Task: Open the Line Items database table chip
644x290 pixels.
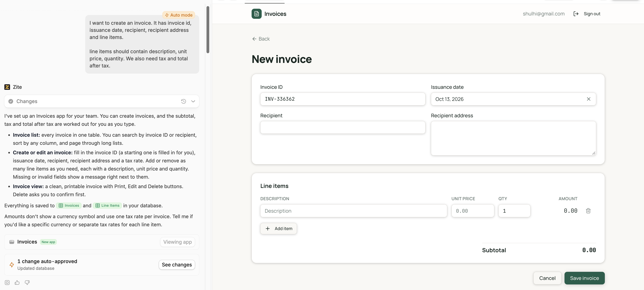Action: 107,206
